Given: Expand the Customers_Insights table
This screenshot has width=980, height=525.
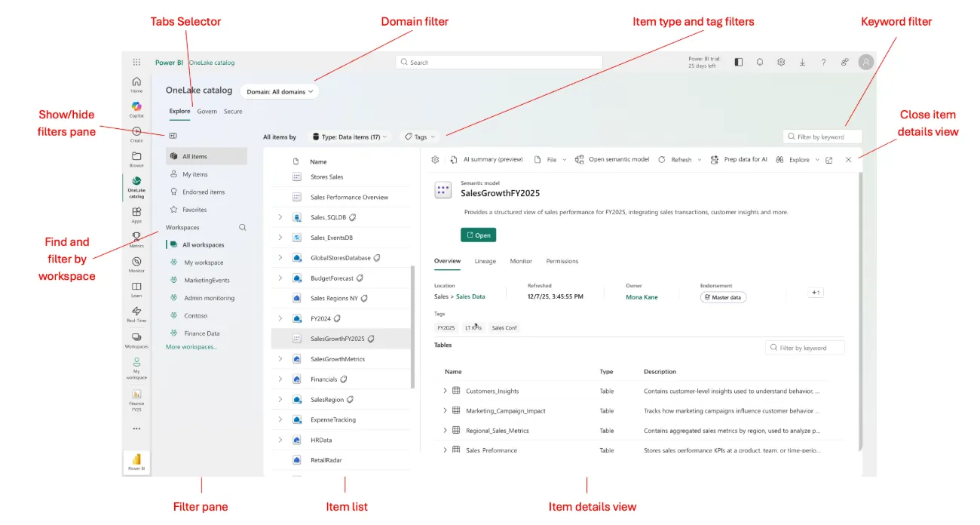Looking at the screenshot, I should [x=445, y=391].
